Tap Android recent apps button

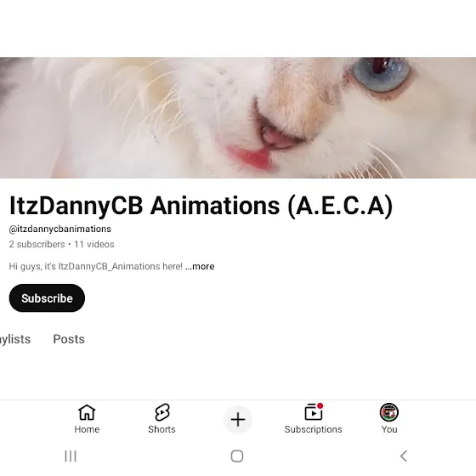tap(71, 456)
